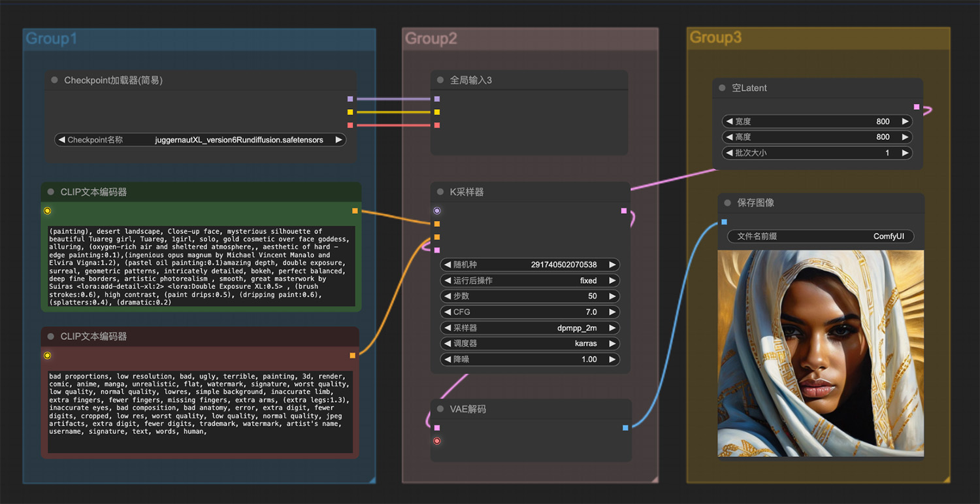This screenshot has height=504, width=980.
Task: Collapse the VAE解码 node via its title dot
Action: point(440,409)
